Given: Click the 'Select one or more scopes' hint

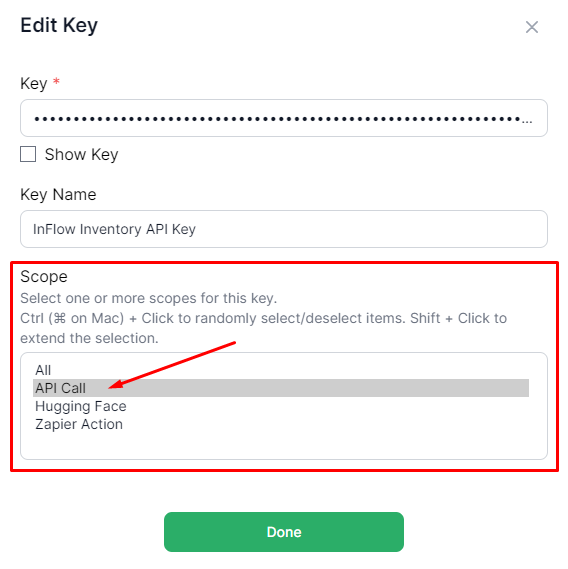Looking at the screenshot, I should [x=149, y=298].
